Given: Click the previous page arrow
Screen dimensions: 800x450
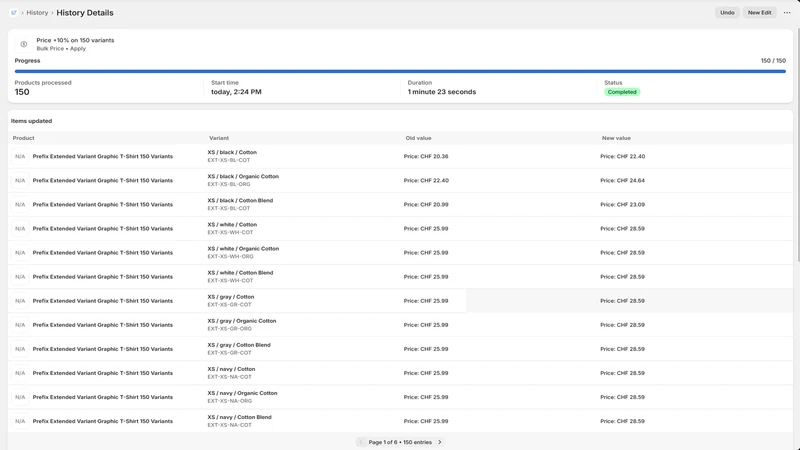Looking at the screenshot, I should (x=361, y=442).
